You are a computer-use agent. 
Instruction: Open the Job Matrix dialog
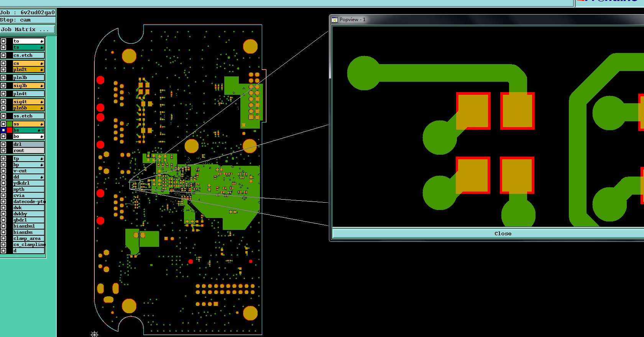pyautogui.click(x=28, y=30)
